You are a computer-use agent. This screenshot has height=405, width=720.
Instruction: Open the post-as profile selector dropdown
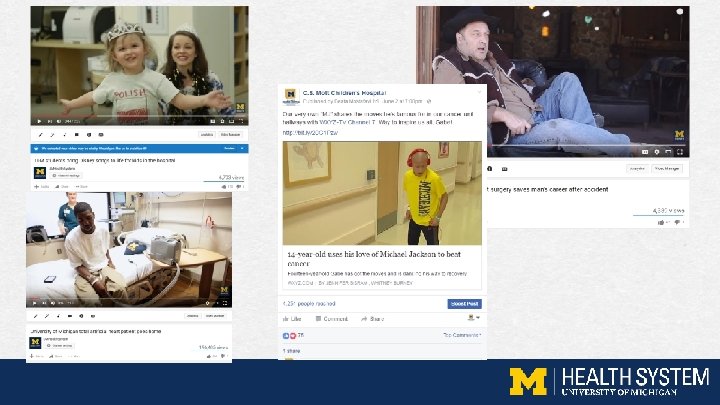click(473, 318)
